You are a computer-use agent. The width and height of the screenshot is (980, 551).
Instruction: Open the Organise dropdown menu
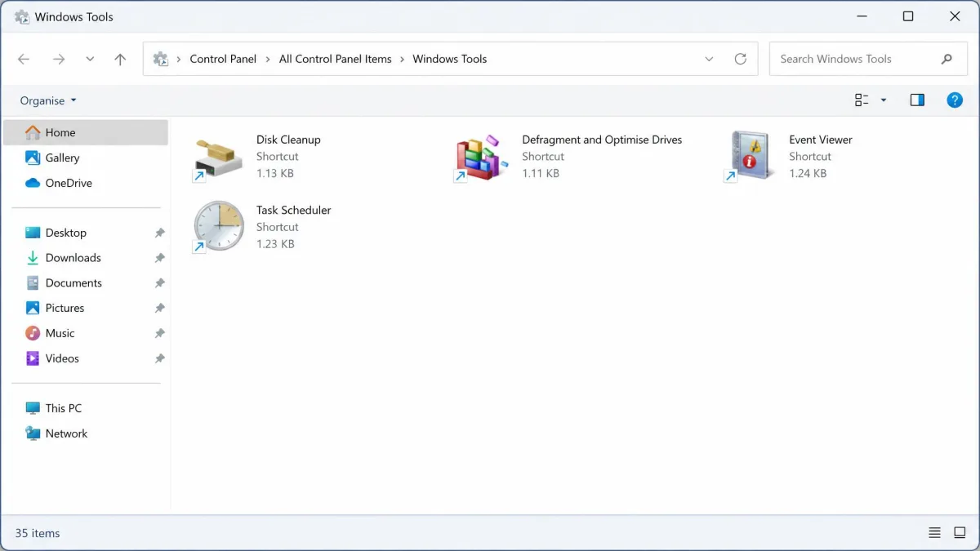pos(48,100)
